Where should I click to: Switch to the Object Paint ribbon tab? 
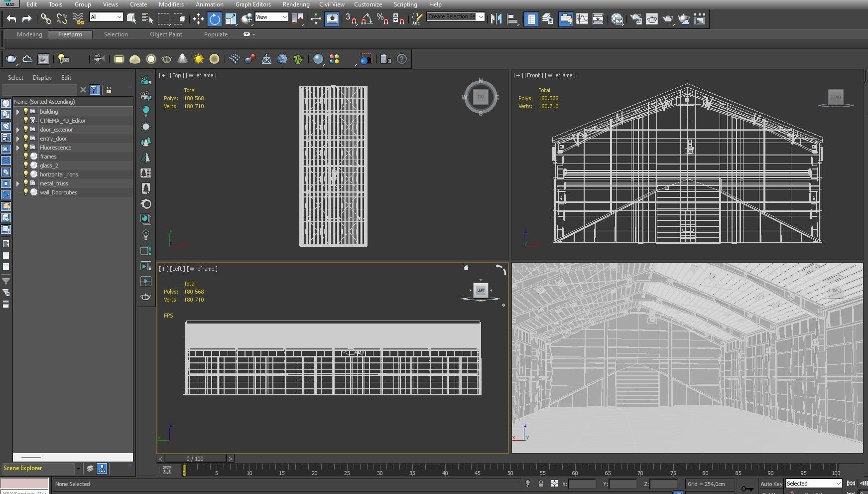pyautogui.click(x=166, y=34)
